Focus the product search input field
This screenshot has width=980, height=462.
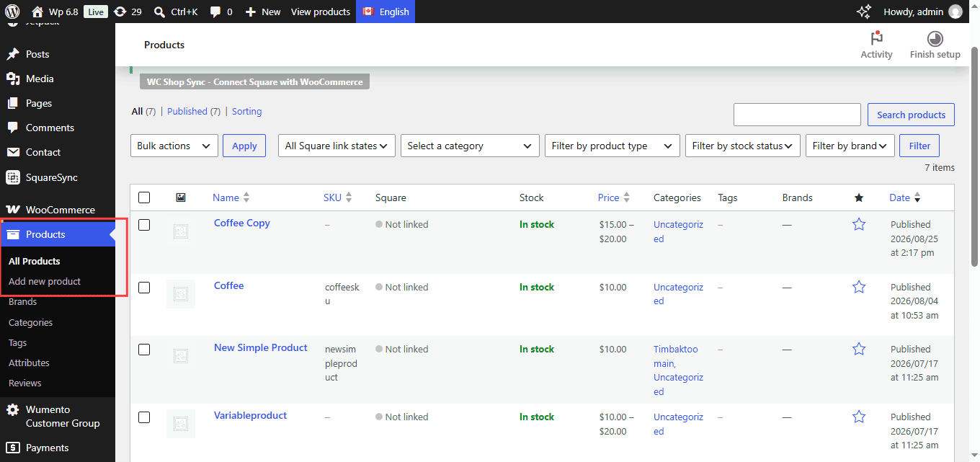[797, 115]
